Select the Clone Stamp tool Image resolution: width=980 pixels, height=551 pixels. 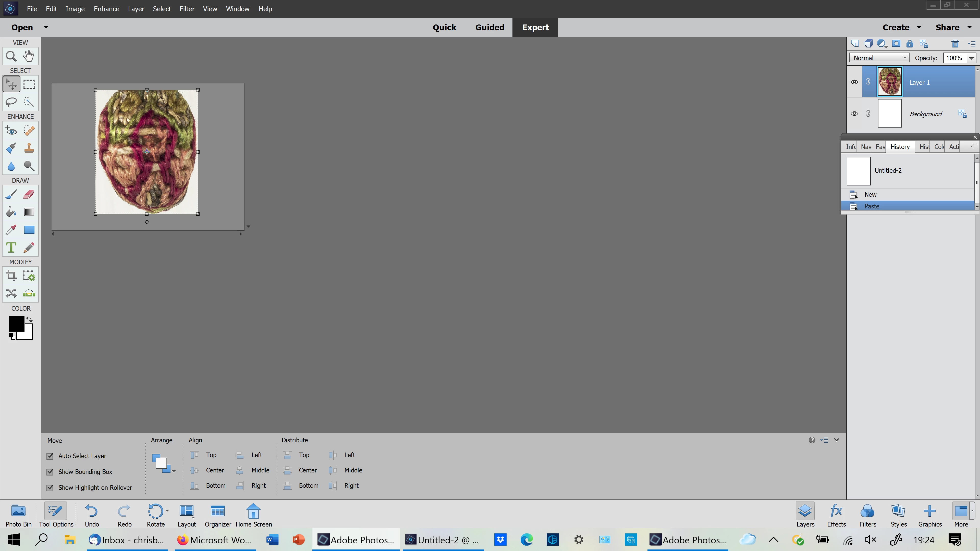pos(29,148)
